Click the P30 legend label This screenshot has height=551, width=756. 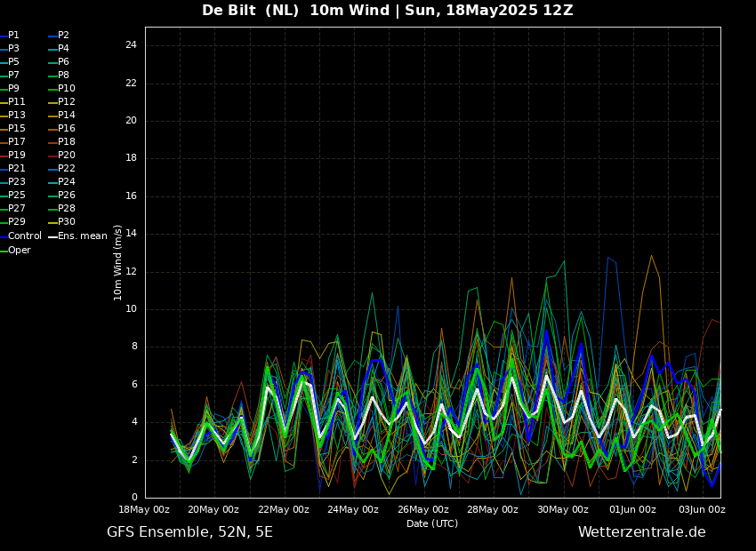click(66, 222)
